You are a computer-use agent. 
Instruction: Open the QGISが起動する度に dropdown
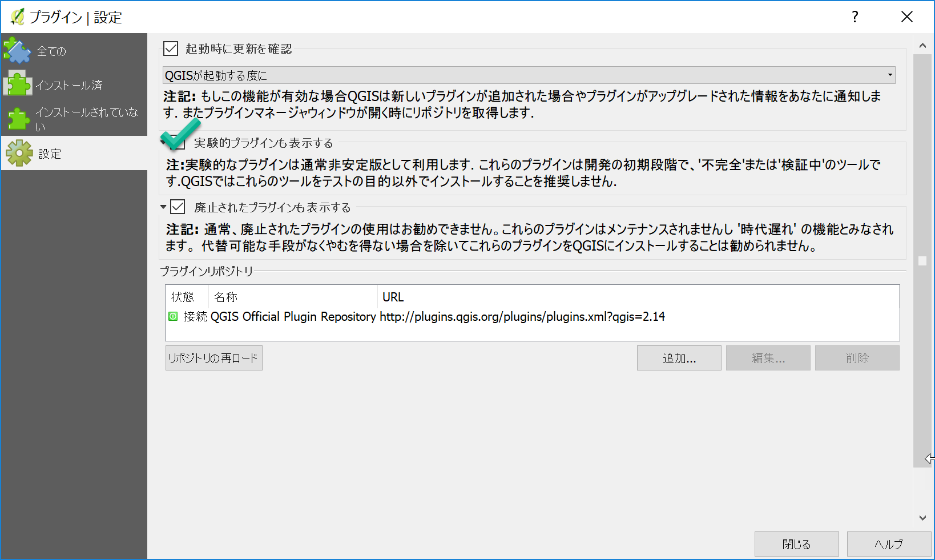(529, 75)
